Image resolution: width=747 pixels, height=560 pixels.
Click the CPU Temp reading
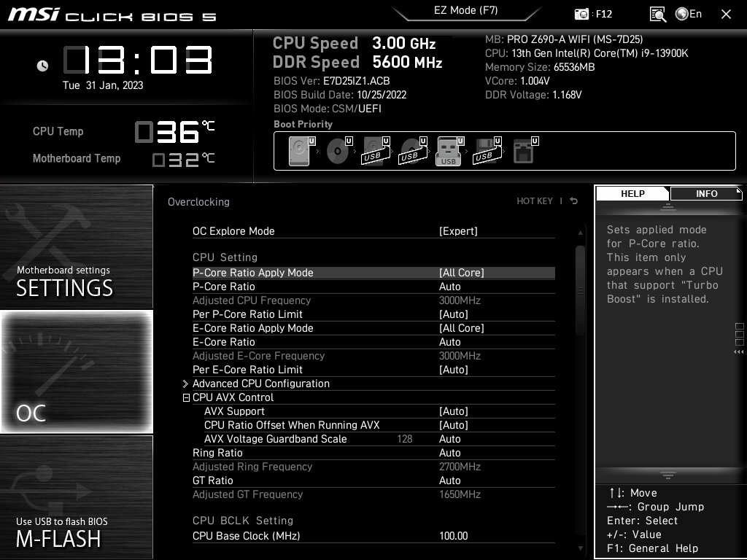click(x=174, y=132)
